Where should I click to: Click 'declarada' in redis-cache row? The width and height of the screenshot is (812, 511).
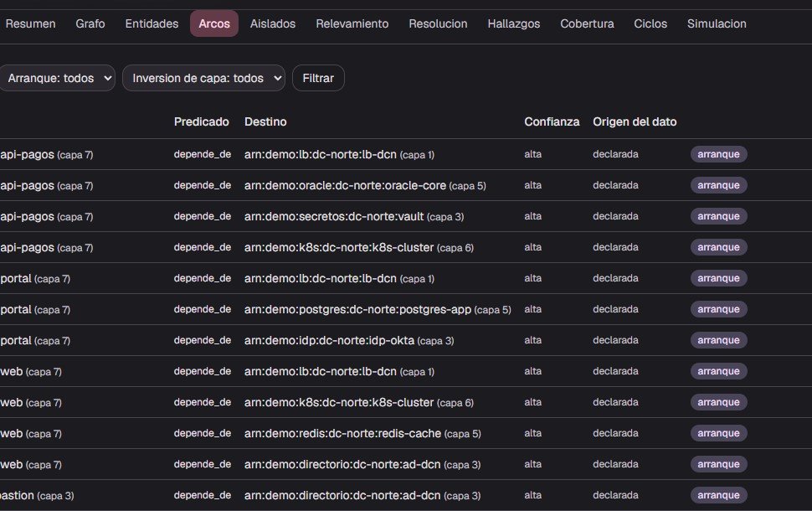click(x=616, y=433)
